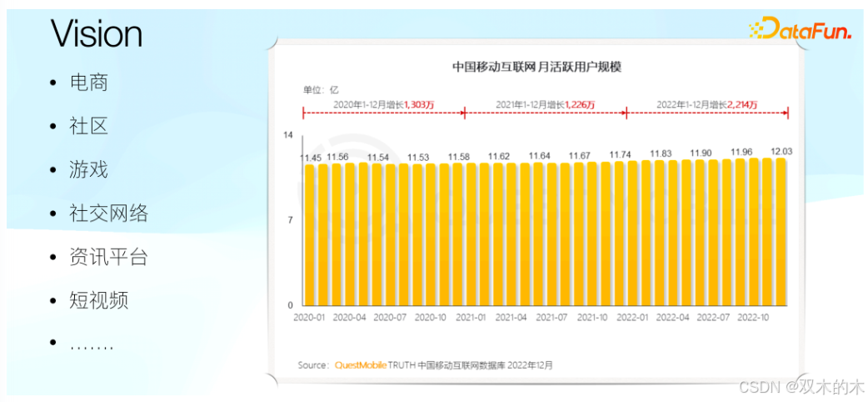Select the 短视频 bullet text

point(99,300)
